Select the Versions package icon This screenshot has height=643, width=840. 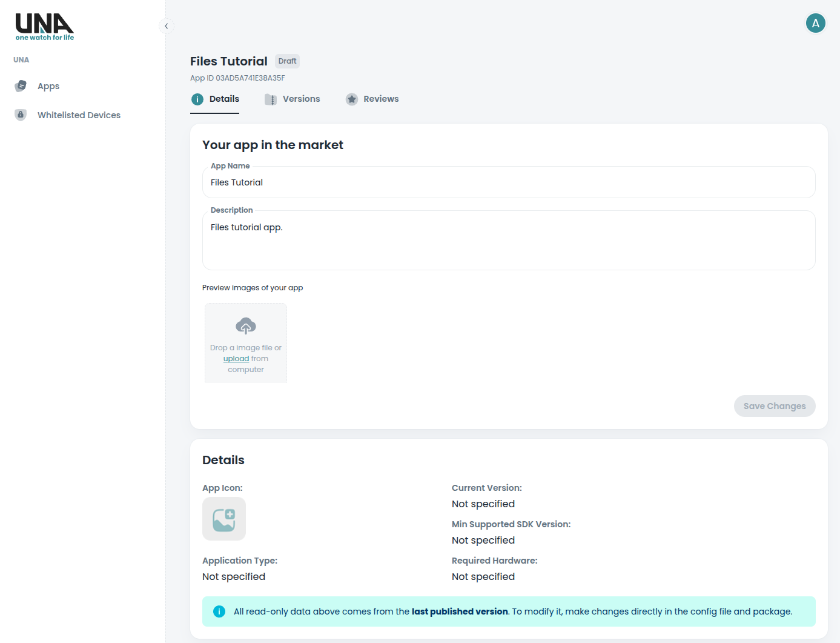pyautogui.click(x=271, y=99)
